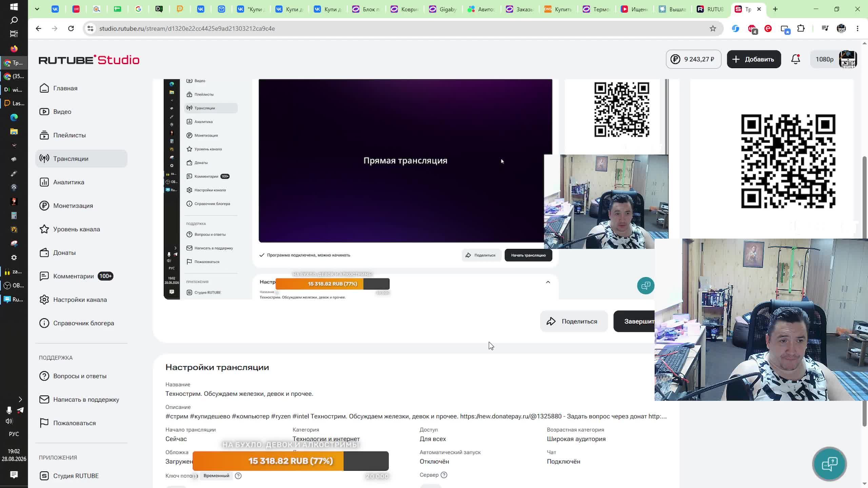This screenshot has width=868, height=488.
Task: Switch to the Авито browser tab
Action: coord(481,9)
